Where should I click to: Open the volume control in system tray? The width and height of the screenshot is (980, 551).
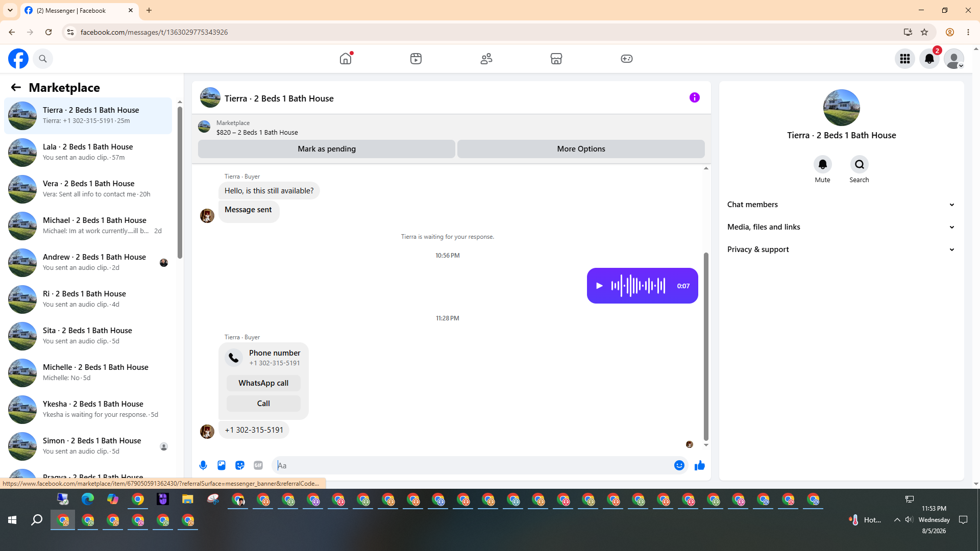point(909,520)
